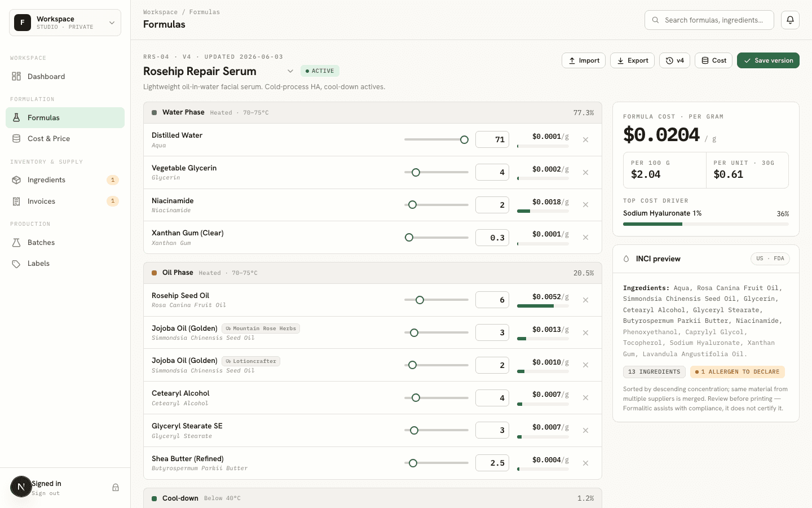Click the Lotioncrafter supplier tag
812x508 pixels.
click(251, 361)
